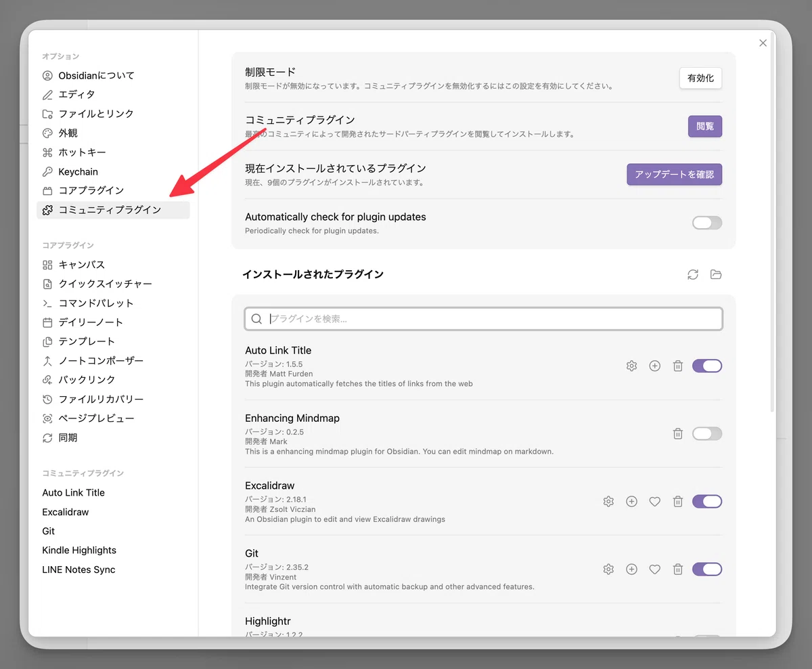The height and width of the screenshot is (669, 812).
Task: Open the コアプラグイン section
Action: (x=113, y=190)
